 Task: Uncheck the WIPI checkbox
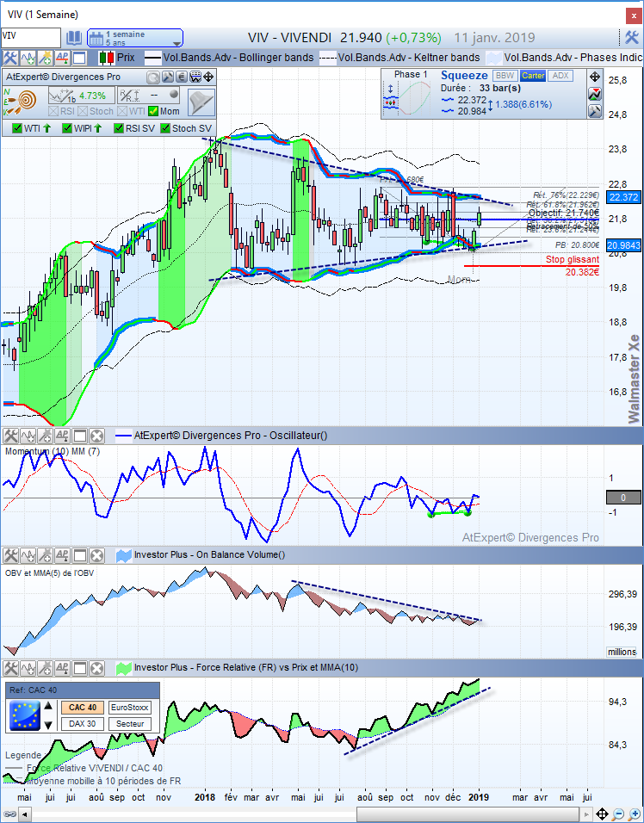pos(67,128)
